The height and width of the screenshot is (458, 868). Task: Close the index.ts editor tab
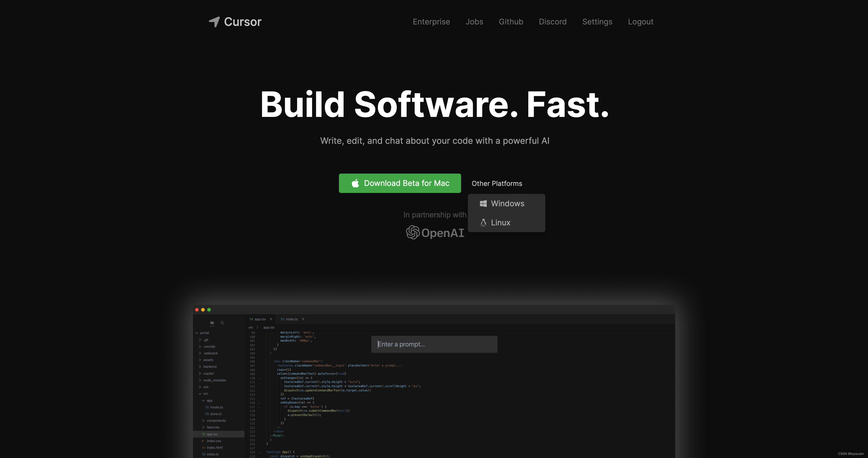303,319
